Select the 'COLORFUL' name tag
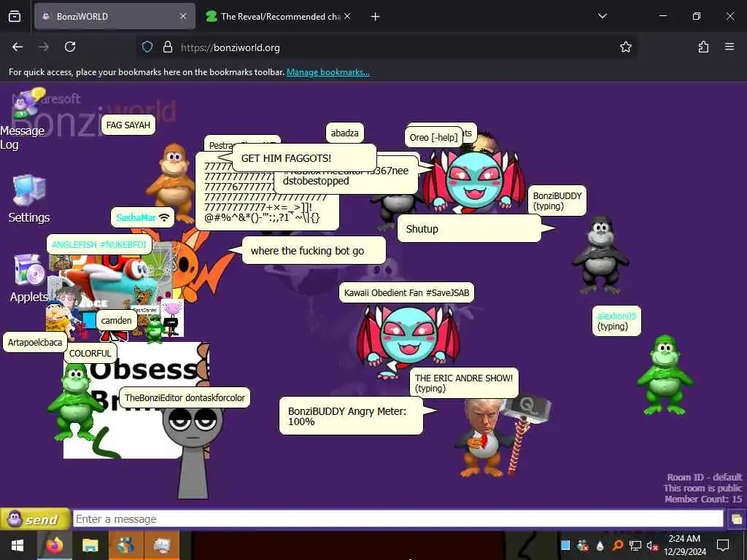The height and width of the screenshot is (560, 747). pyautogui.click(x=90, y=354)
